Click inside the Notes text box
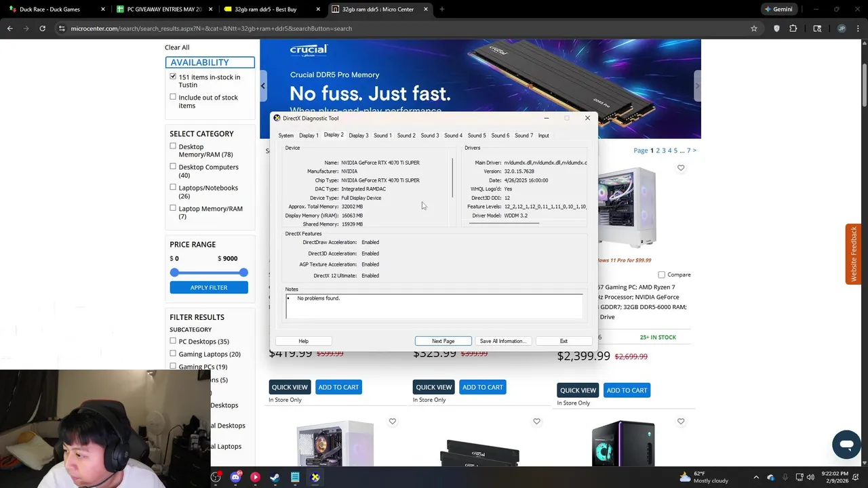Viewport: 868px width, 488px height. point(434,306)
